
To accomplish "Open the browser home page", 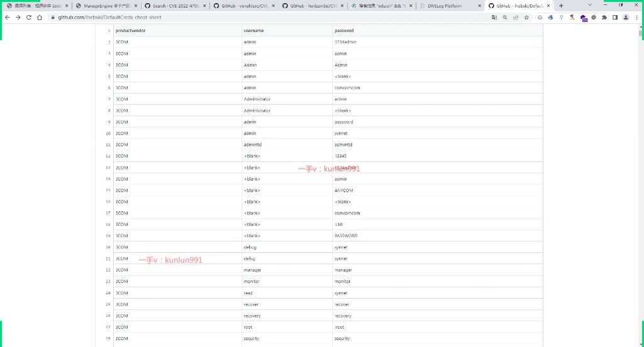I will [x=40, y=18].
